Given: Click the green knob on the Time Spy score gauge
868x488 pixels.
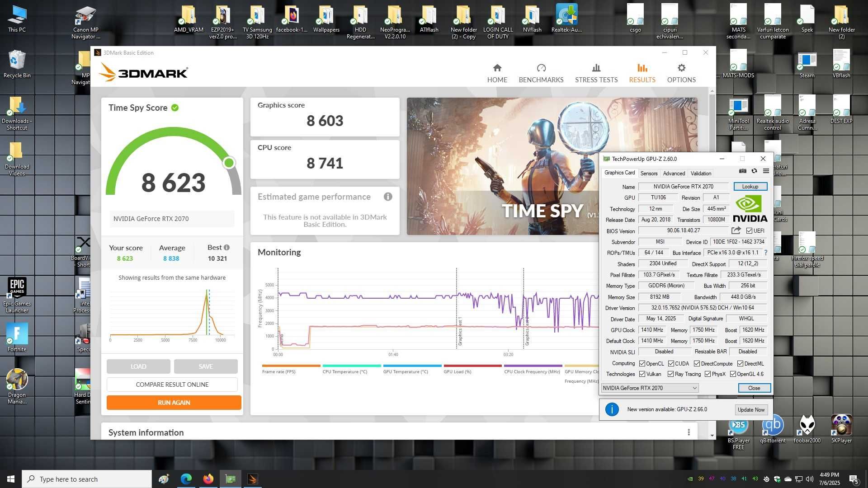Looking at the screenshot, I should 229,163.
